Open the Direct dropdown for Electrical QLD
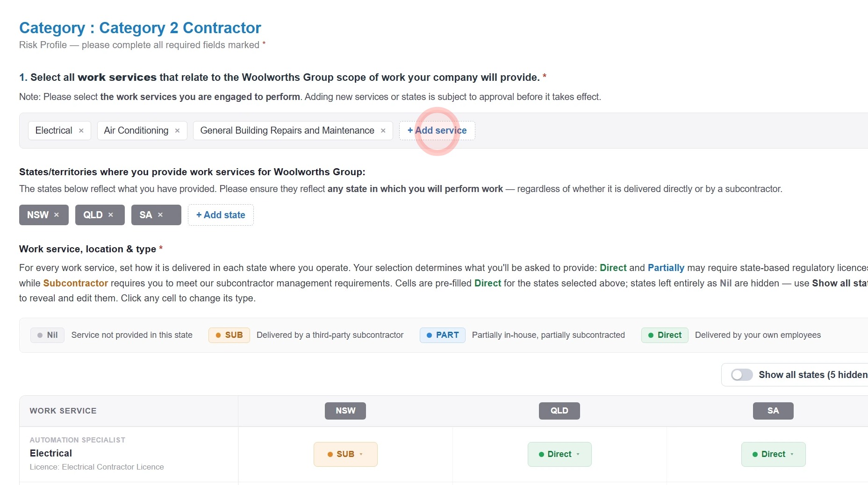The image size is (868, 485). pyautogui.click(x=560, y=454)
